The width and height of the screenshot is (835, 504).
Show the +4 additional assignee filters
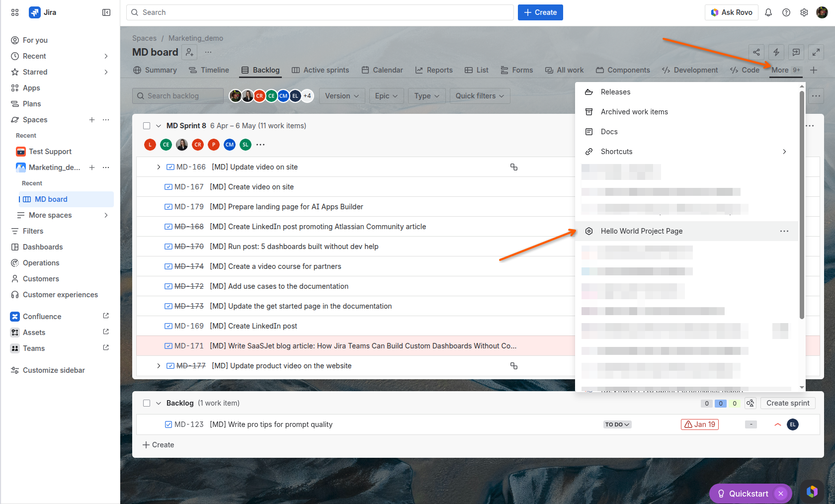tap(308, 96)
